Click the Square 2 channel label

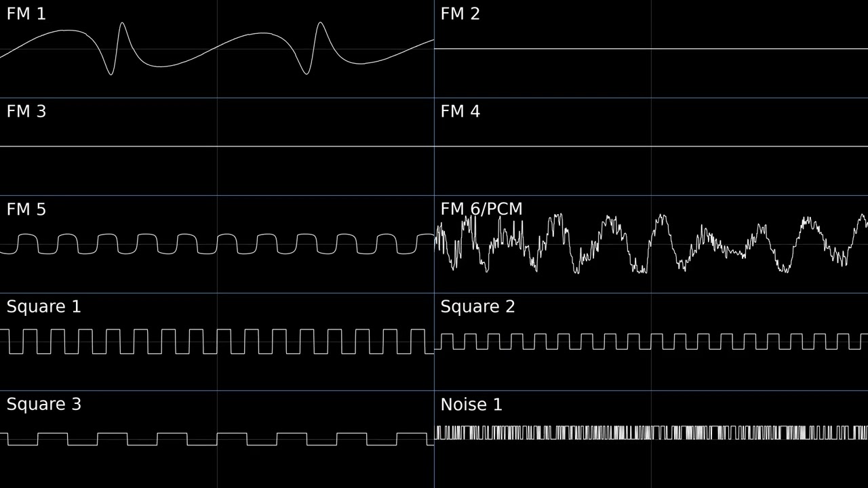(x=478, y=307)
